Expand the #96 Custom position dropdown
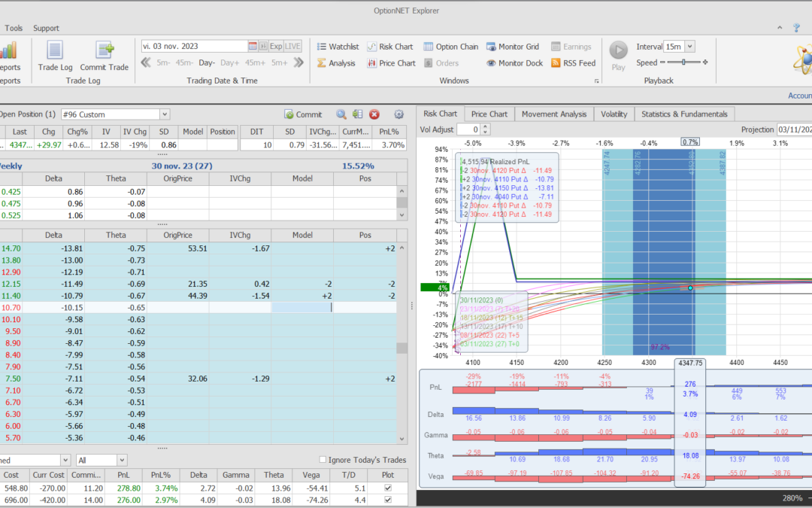The image size is (812, 508). click(x=165, y=114)
